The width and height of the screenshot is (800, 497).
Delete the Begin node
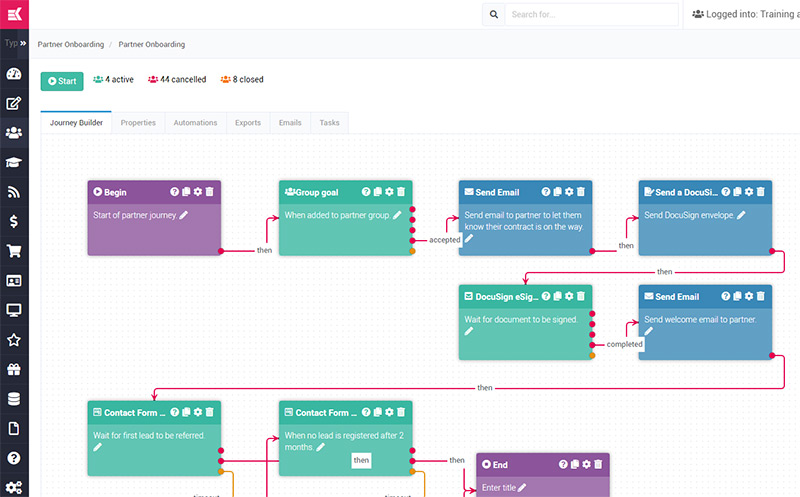209,192
